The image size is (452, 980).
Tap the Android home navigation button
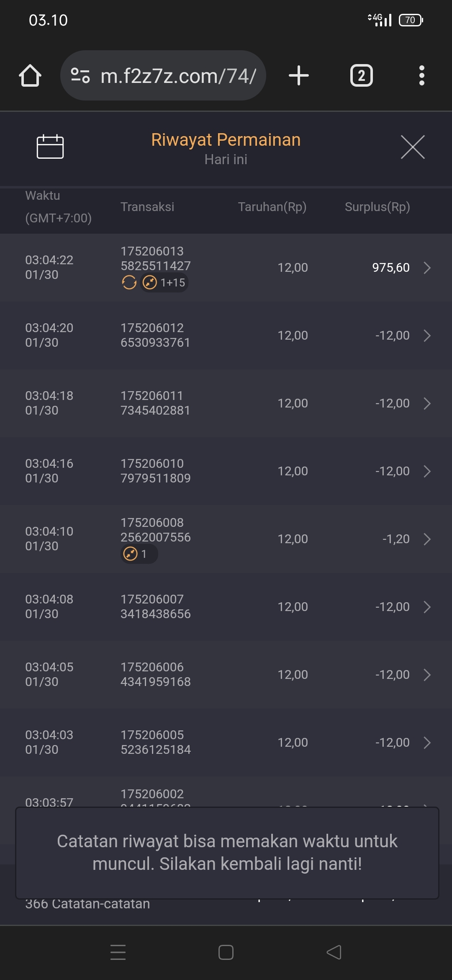tap(226, 952)
